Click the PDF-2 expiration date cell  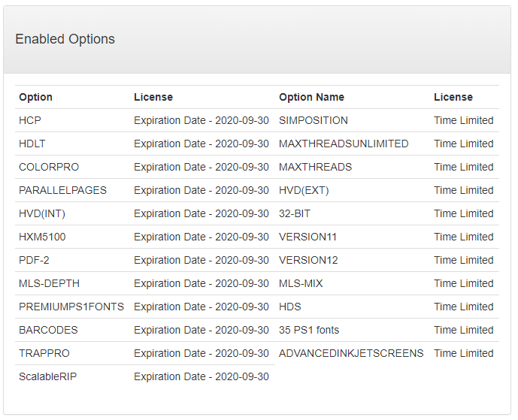point(201,260)
